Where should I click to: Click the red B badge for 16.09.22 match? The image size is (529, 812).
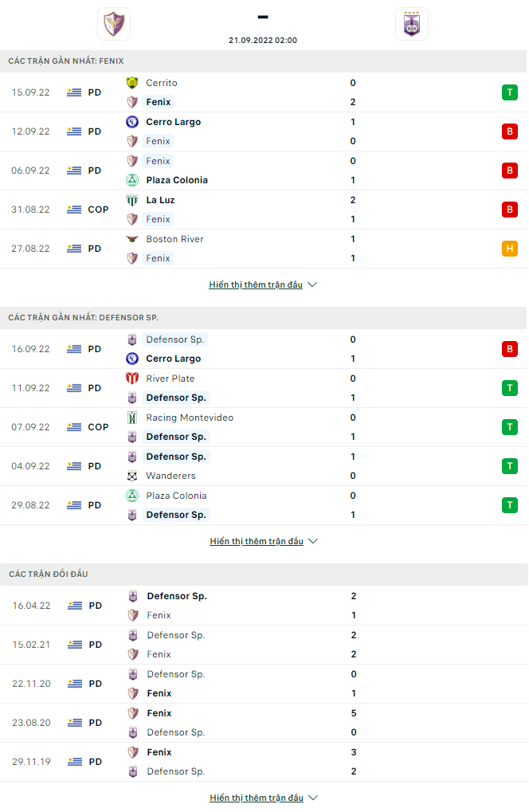tap(510, 349)
